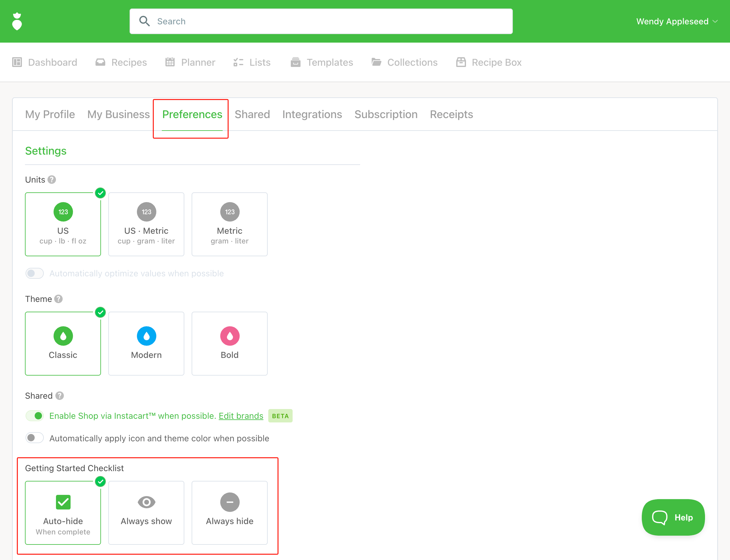
Task: Click the apple logo home icon
Action: [x=17, y=21]
